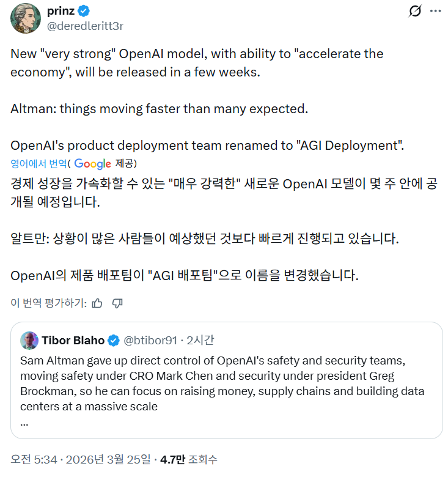Click prinz's profile avatar
This screenshot has width=448, height=477.
click(x=26, y=18)
